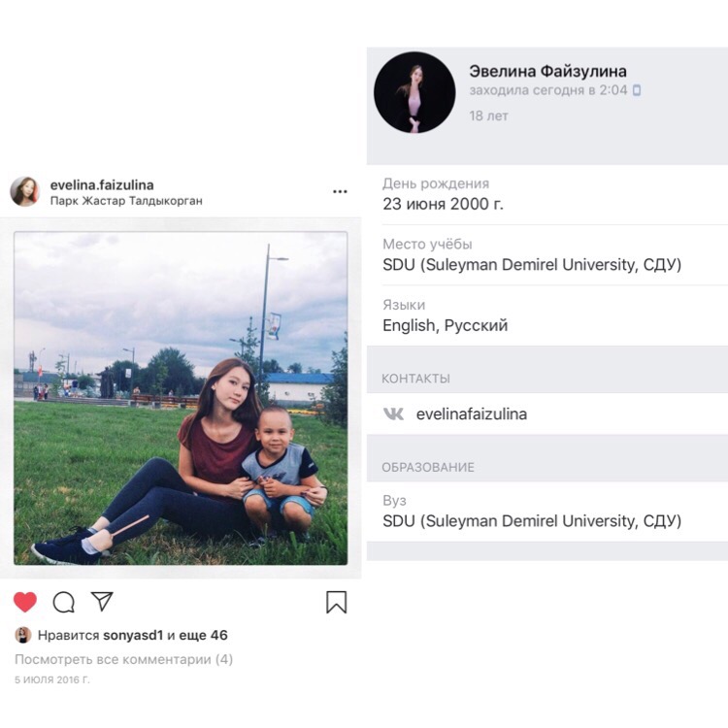This screenshot has width=728, height=728.
Task: Tap the VK logo icon in contacts
Action: coord(393,414)
